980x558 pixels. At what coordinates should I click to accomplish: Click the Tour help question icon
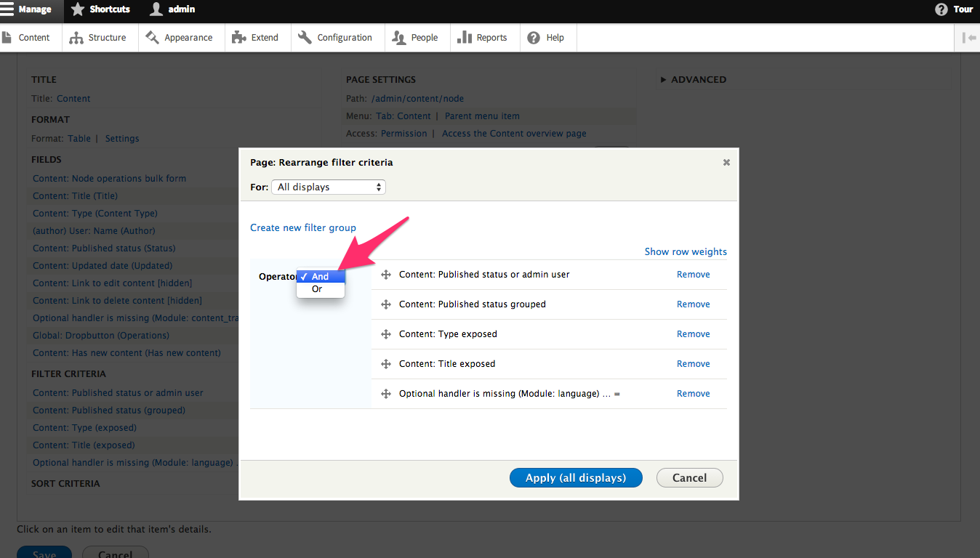tap(941, 9)
